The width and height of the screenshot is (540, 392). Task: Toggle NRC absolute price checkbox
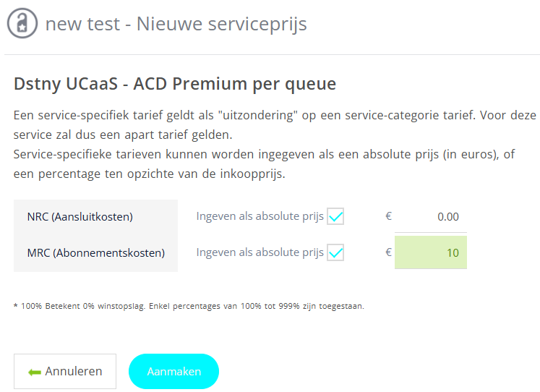[335, 216]
